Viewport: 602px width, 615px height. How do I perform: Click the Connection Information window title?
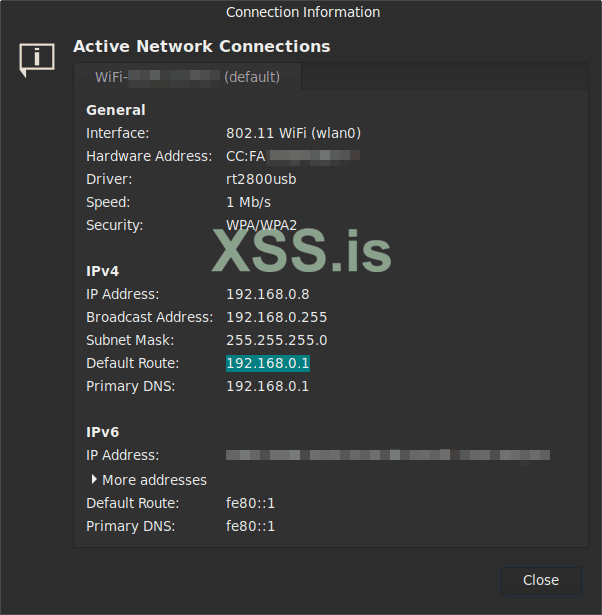pyautogui.click(x=303, y=12)
